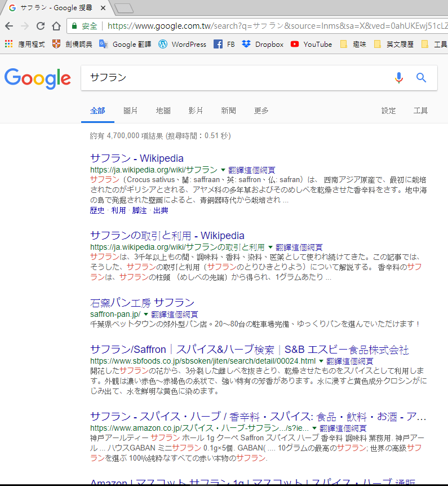The width and height of the screenshot is (448, 486).
Task: Open the Google 翻譯 bookmark
Action: coord(125,44)
